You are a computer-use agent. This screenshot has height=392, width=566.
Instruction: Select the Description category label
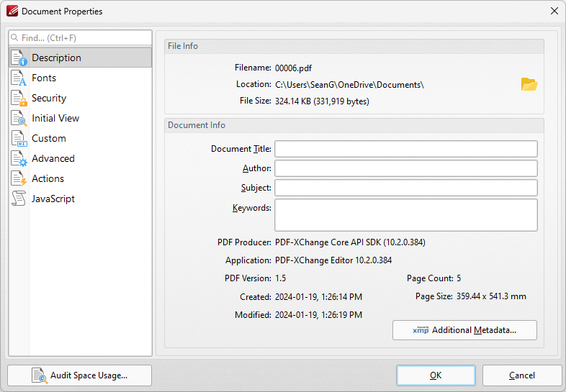(56, 58)
